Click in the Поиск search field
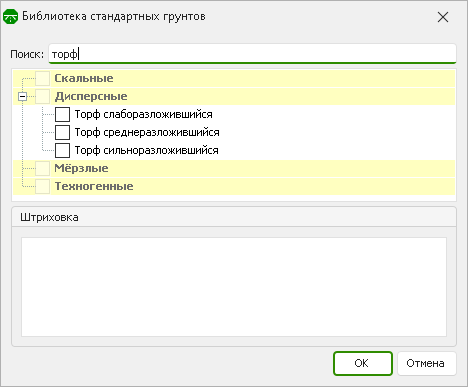Image resolution: width=468 pixels, height=387 pixels. pyautogui.click(x=252, y=53)
